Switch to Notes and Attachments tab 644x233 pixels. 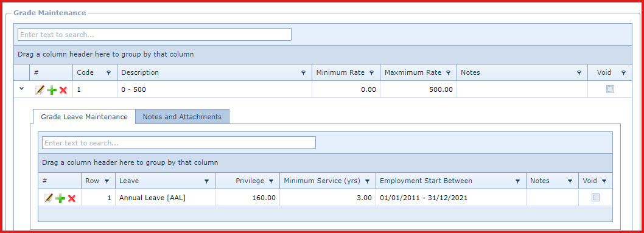coord(182,117)
